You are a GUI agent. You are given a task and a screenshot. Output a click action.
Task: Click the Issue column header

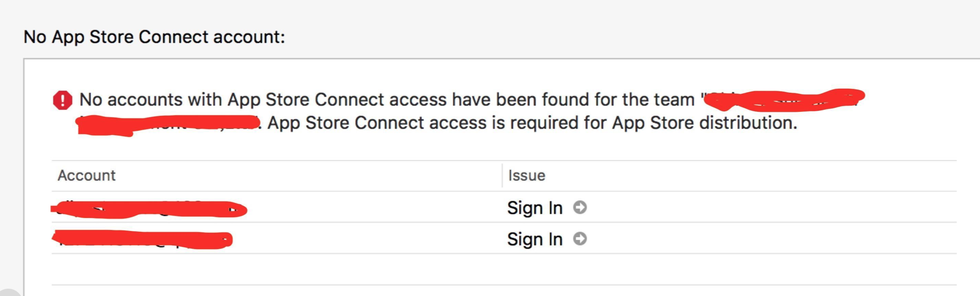pos(526,175)
